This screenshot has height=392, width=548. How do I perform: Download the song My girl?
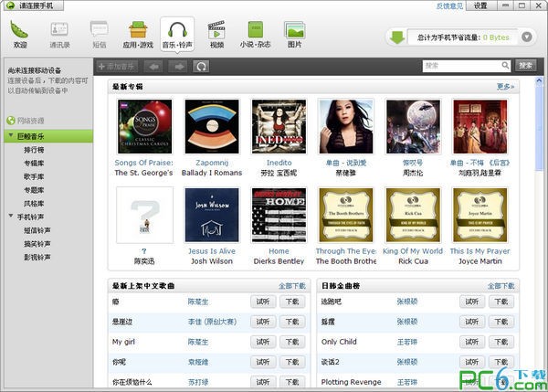pos(292,342)
